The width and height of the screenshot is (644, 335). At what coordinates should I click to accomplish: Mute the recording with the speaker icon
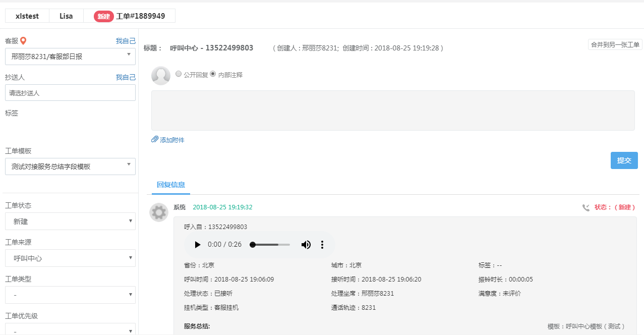pos(306,245)
